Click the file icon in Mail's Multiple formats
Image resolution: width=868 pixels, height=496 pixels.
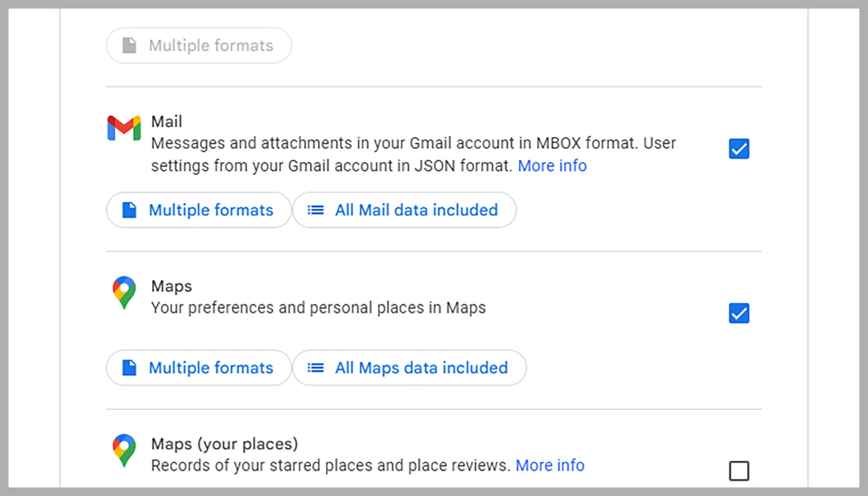point(129,210)
